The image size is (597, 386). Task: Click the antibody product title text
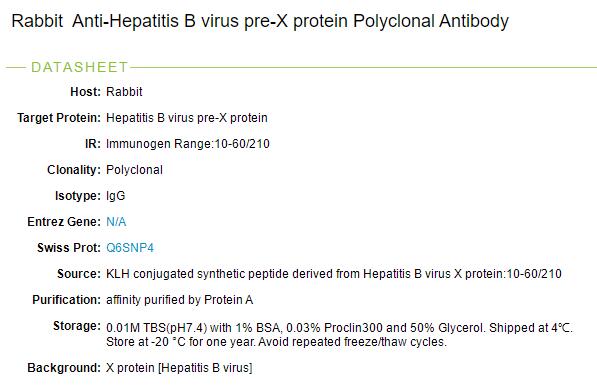tap(260, 21)
